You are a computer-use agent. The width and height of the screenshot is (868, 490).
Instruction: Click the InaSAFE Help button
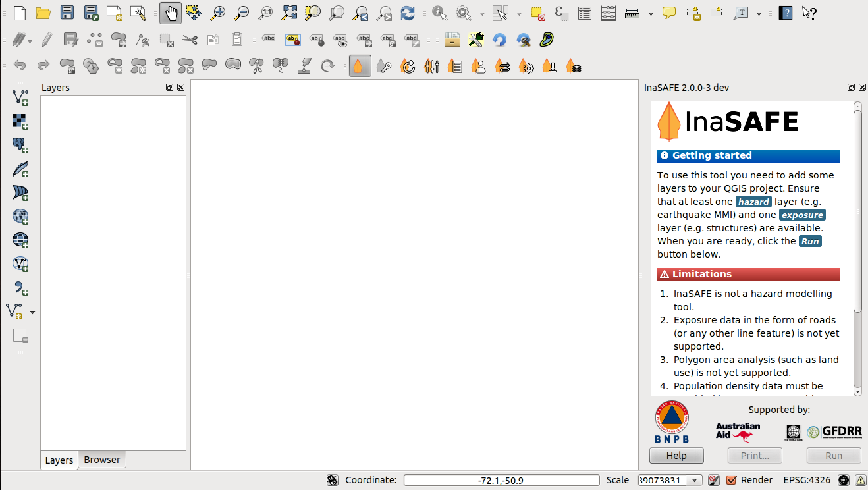tap(676, 456)
